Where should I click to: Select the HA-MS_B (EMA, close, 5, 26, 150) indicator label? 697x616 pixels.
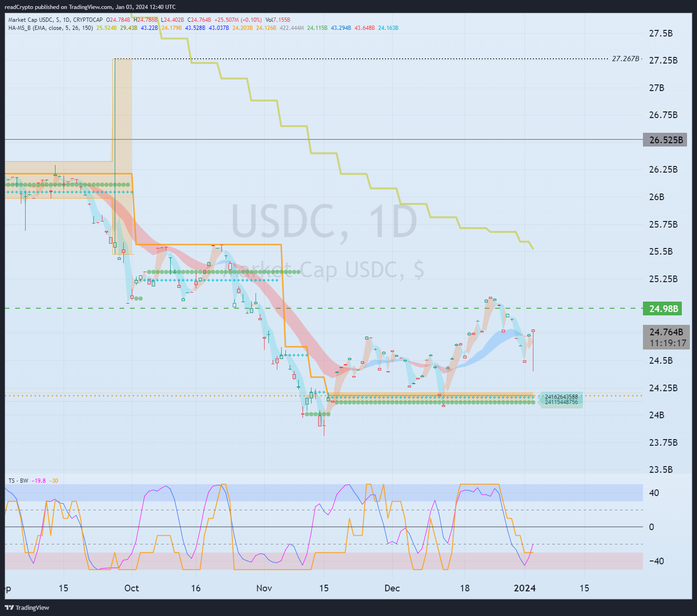point(51,28)
